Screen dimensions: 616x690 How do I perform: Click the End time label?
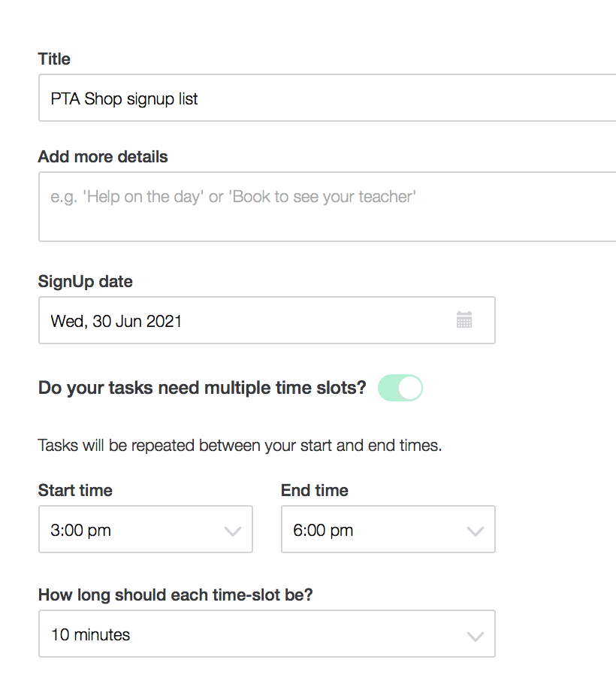coord(315,491)
